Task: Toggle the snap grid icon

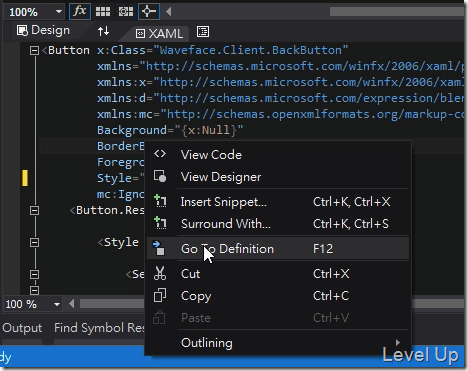Action: (103, 12)
